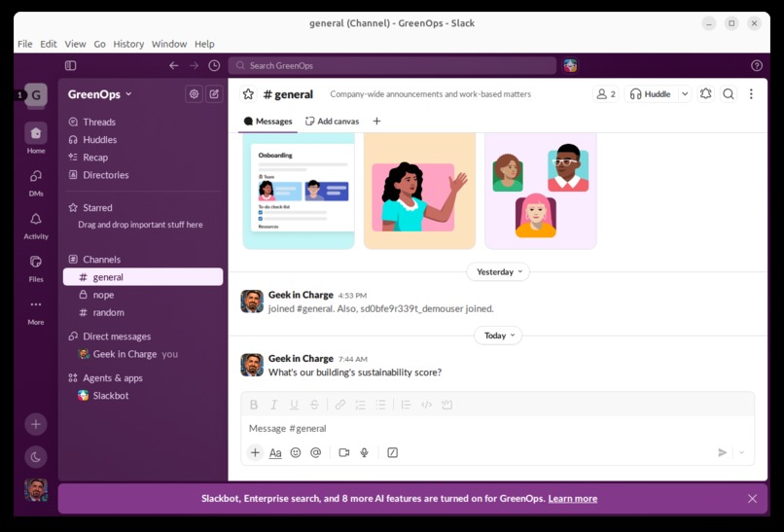Open Recap in the sidebar
The image size is (784, 532).
coord(143,157)
